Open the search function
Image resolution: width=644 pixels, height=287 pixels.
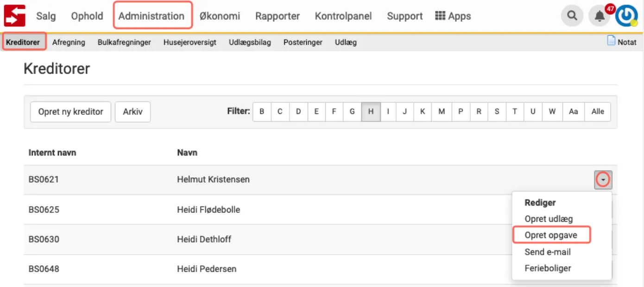tap(572, 15)
